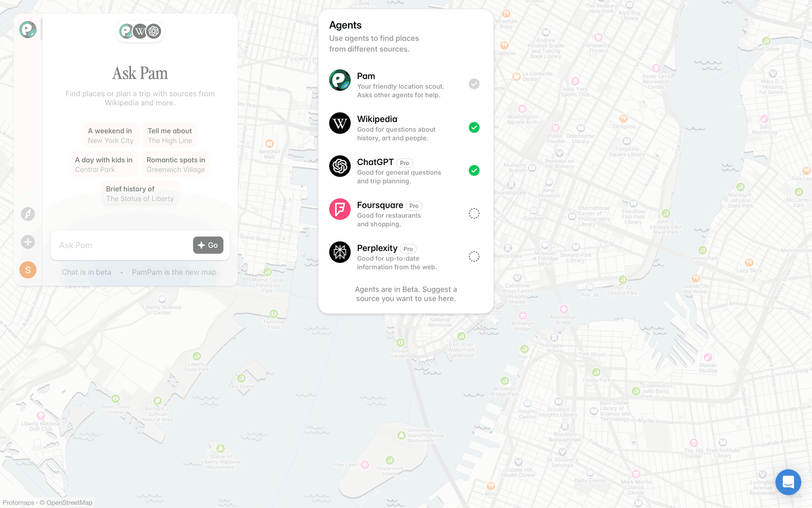Click the Tompkins Square Library marker

pos(627,141)
